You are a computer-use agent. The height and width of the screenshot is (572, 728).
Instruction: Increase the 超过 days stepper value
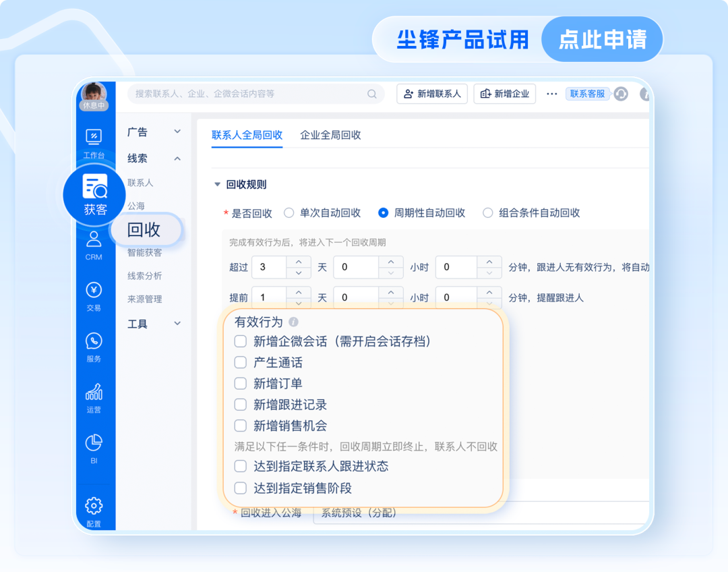click(299, 262)
